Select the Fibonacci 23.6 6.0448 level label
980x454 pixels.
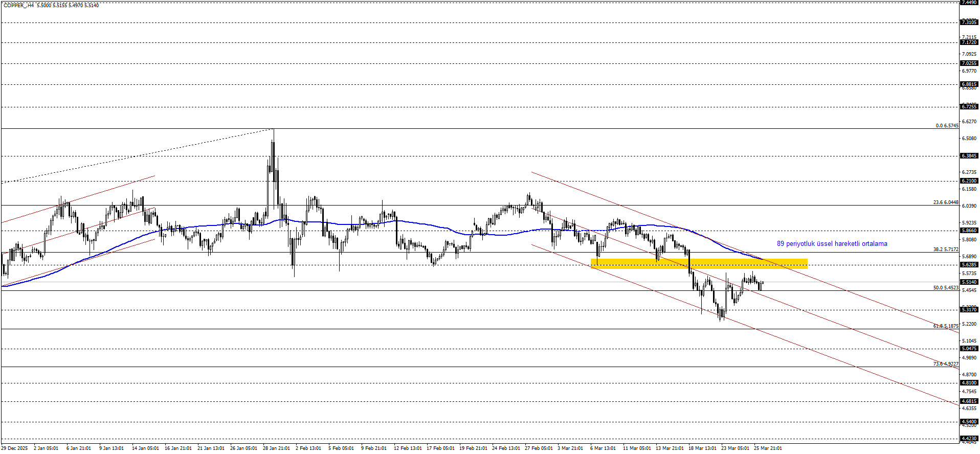tap(945, 202)
